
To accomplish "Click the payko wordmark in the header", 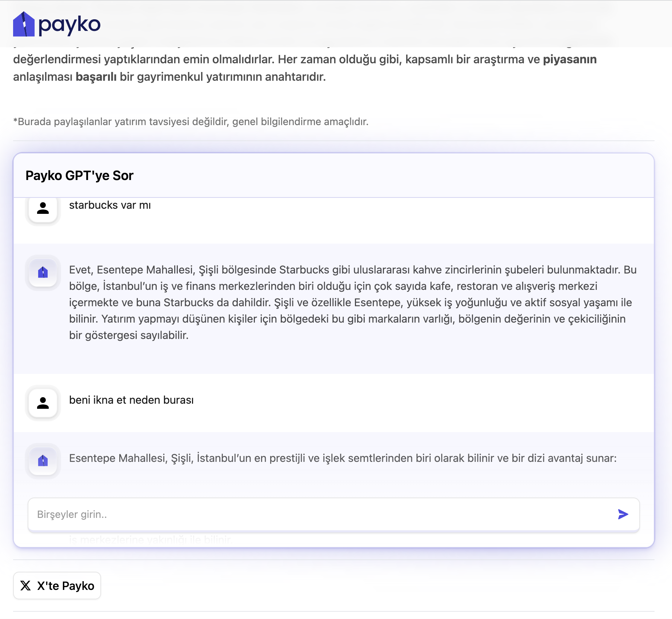I will pos(69,25).
